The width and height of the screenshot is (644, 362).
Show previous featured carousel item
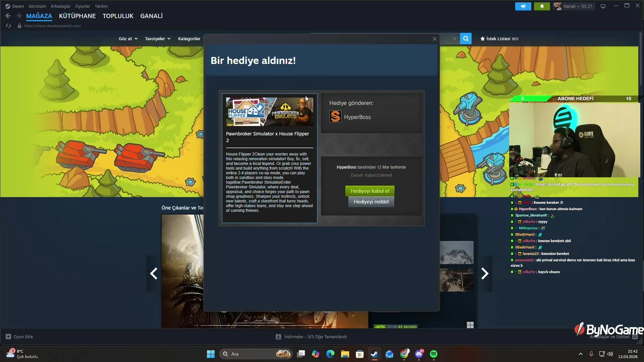coord(154,274)
